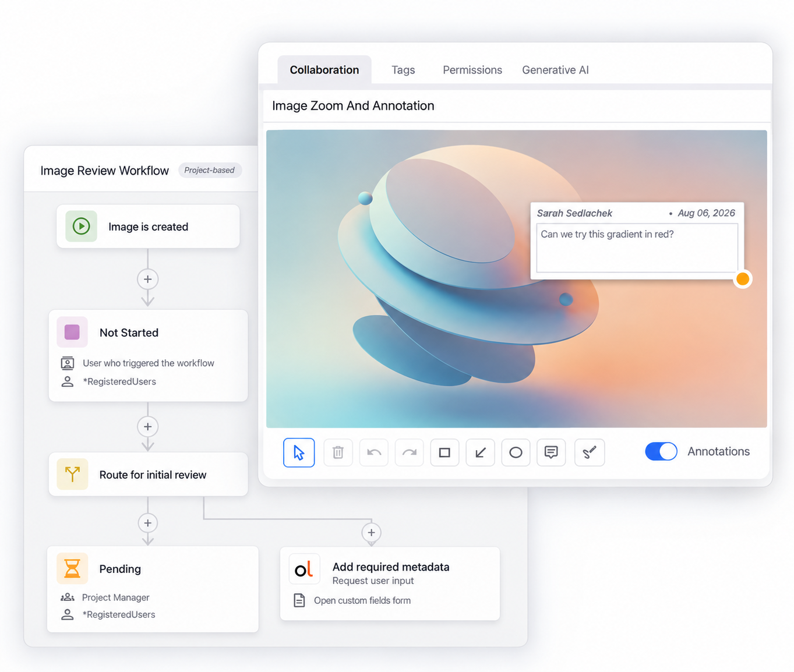The image size is (794, 672).
Task: Click the person icon beside Pending's RegisteredUsers
Action: [x=68, y=615]
